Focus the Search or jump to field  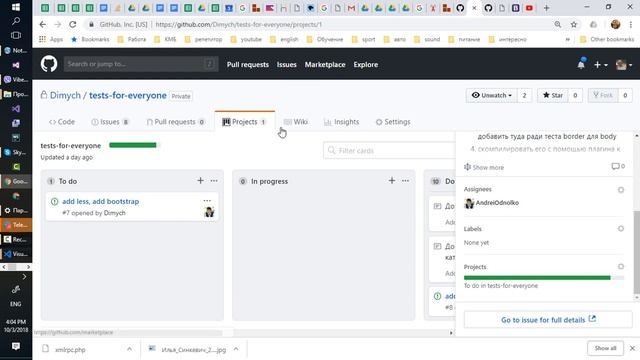(x=141, y=64)
